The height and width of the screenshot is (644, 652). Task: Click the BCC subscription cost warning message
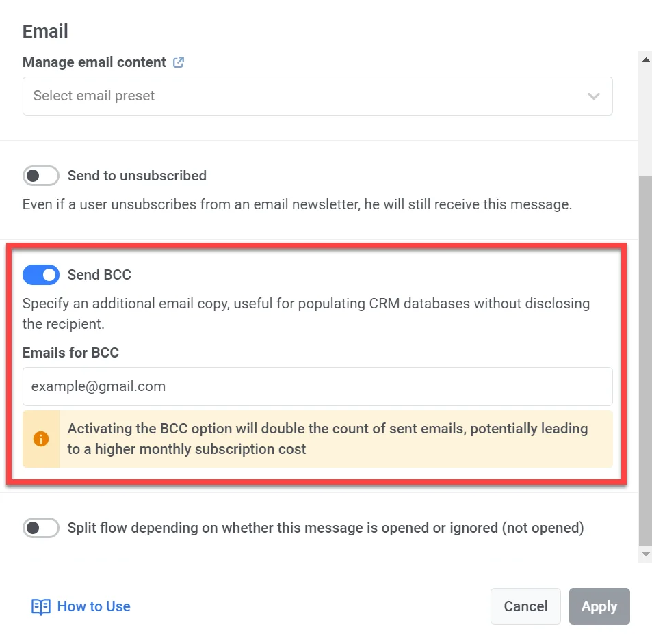tap(327, 439)
